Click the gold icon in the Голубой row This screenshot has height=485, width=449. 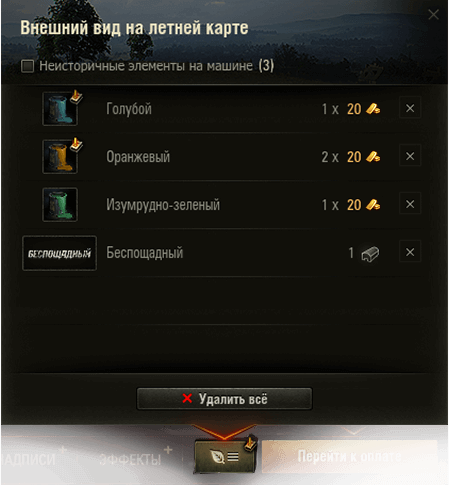pos(373,109)
